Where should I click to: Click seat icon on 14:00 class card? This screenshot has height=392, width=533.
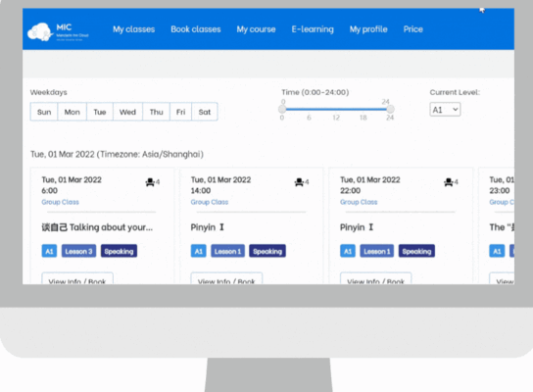pos(299,182)
